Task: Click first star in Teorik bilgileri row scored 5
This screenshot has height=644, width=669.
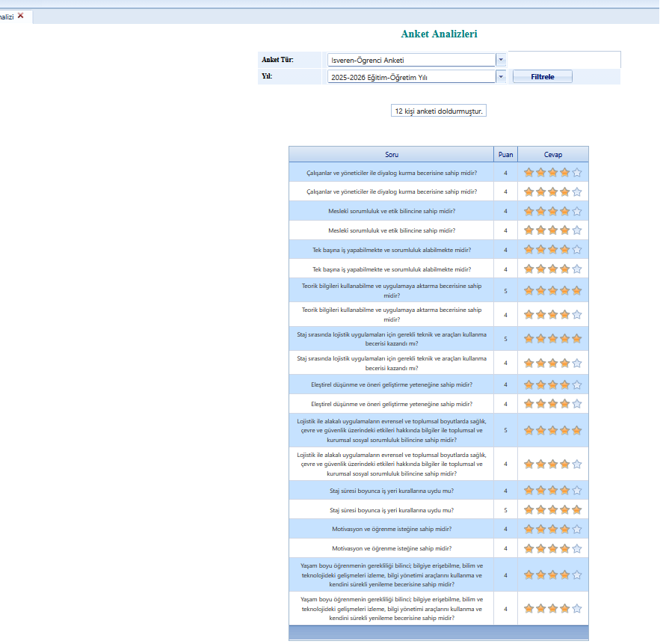Action: pos(528,291)
